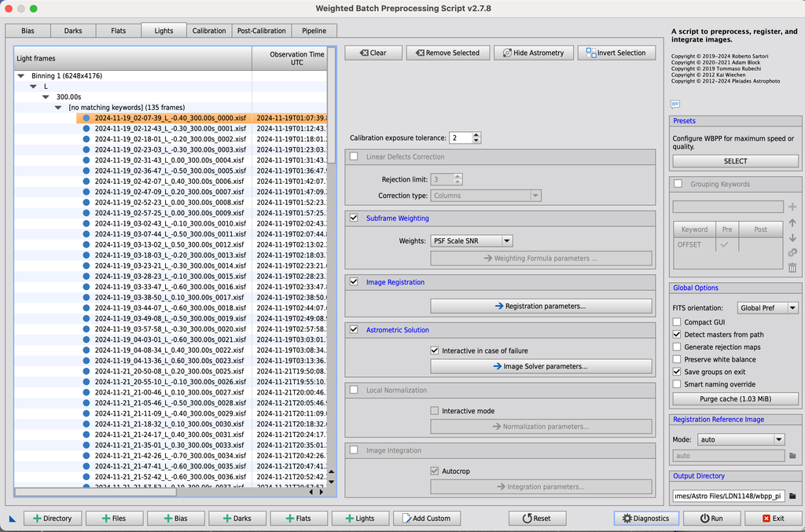Reset the script settings
The width and height of the screenshot is (805, 532).
tap(537, 518)
